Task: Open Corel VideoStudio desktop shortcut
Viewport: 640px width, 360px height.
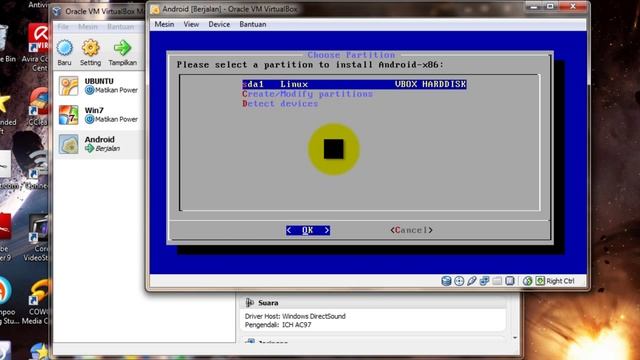Action: coord(38,238)
